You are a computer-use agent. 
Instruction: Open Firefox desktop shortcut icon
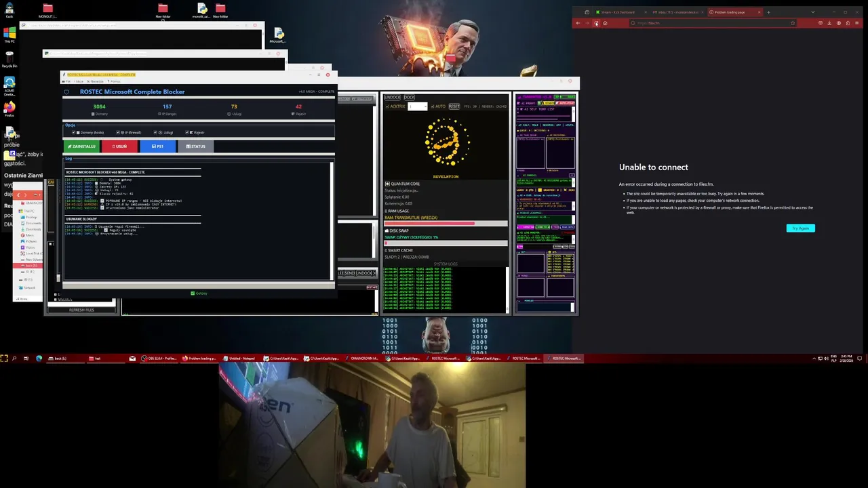[9, 108]
